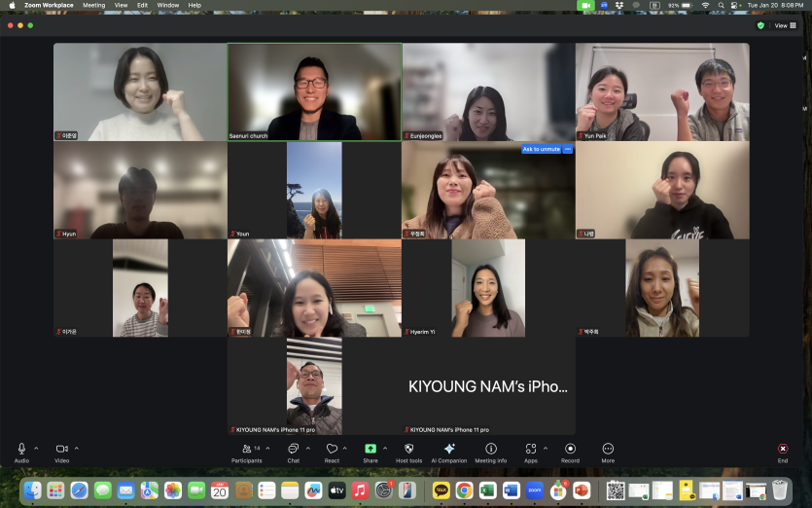
Task: Open the View layout selector
Action: [x=785, y=25]
